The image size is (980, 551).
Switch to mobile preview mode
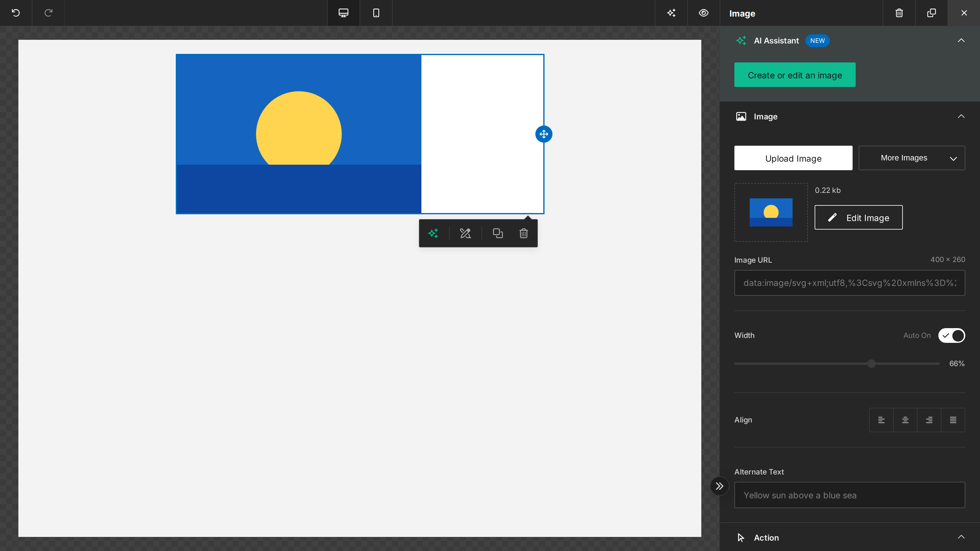click(x=376, y=13)
